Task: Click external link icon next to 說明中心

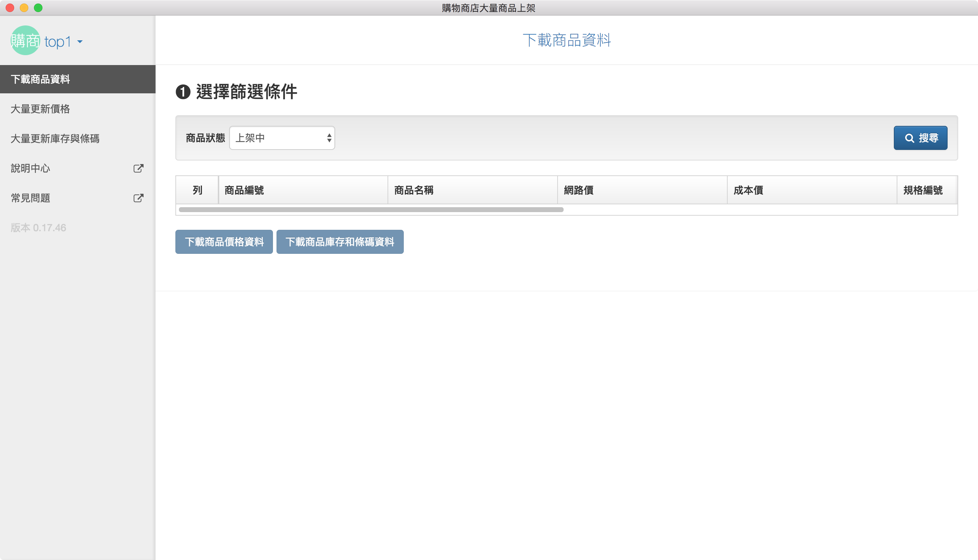Action: coord(139,168)
